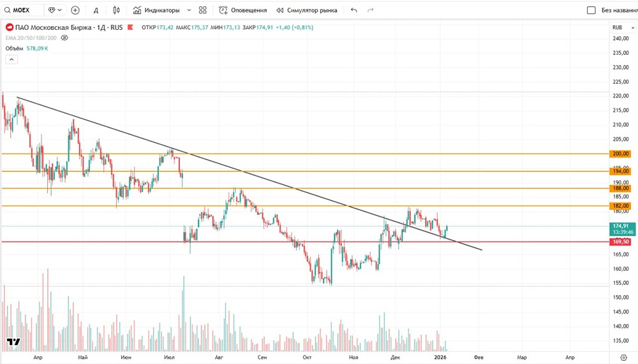Collapse the indicator legend chevron

click(x=11, y=59)
